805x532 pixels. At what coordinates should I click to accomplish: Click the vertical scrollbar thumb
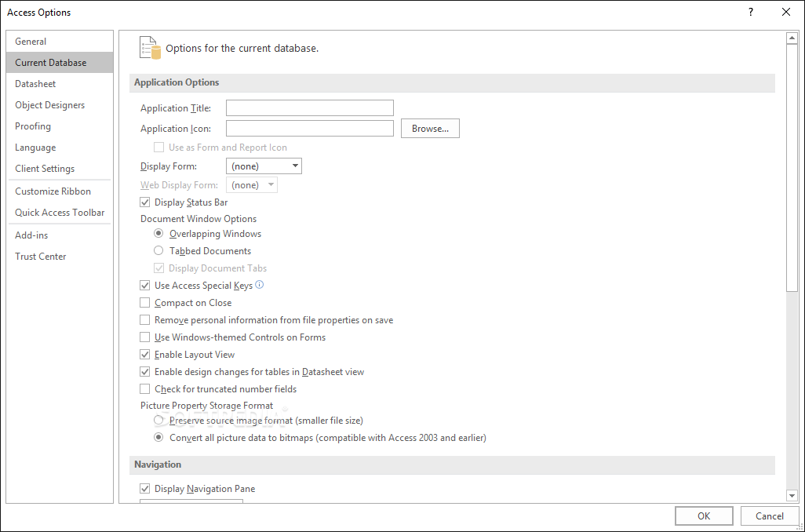(x=791, y=168)
